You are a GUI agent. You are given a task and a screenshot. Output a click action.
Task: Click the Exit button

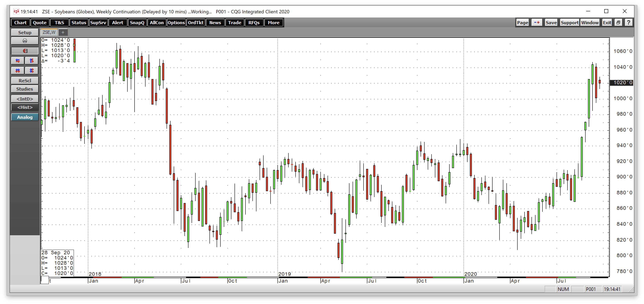607,22
